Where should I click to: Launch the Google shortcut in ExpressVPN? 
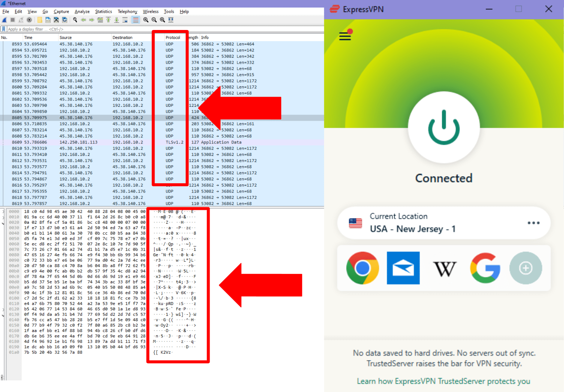485,268
